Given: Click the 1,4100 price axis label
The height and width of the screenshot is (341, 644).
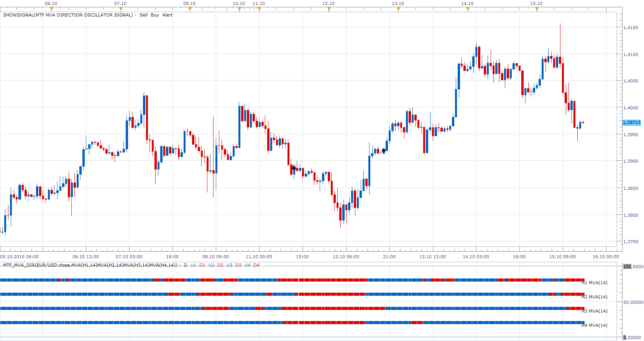Looking at the screenshot, I should [x=631, y=54].
